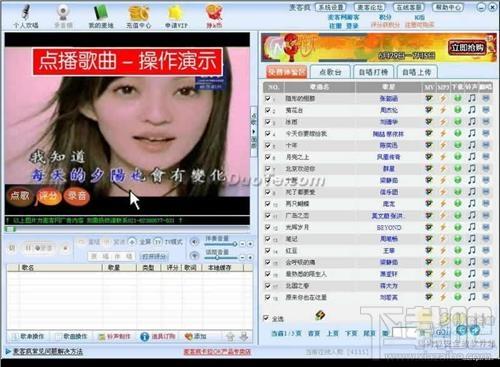Open 麦客论坛 in the top bar

370,7
